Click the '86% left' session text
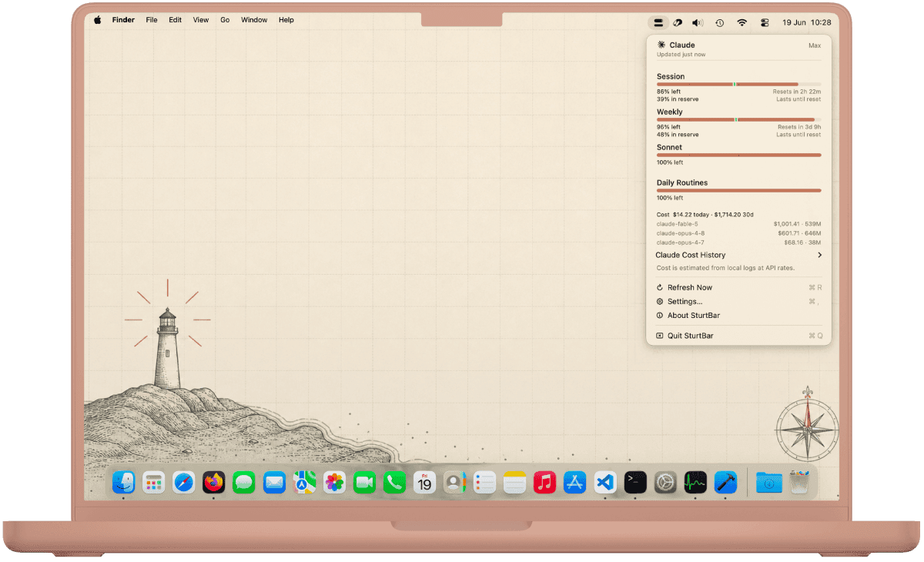The width and height of the screenshot is (924, 562). [668, 92]
